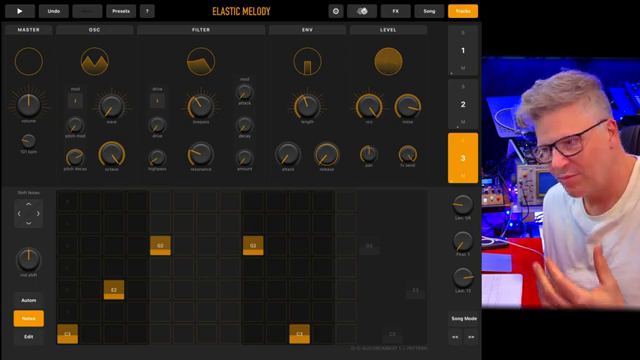
Task: Click the rnd shift knob
Action: click(x=29, y=259)
